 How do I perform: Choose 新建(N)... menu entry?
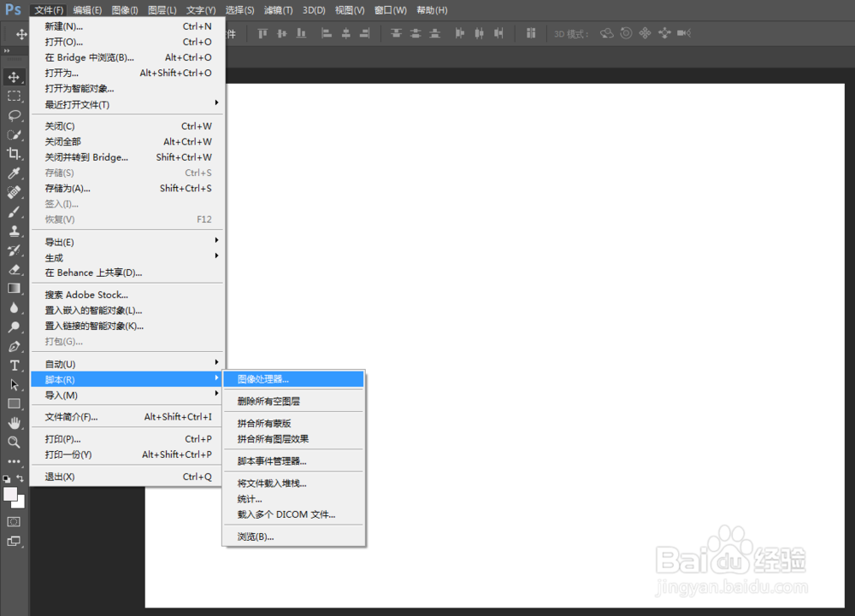(x=127, y=26)
